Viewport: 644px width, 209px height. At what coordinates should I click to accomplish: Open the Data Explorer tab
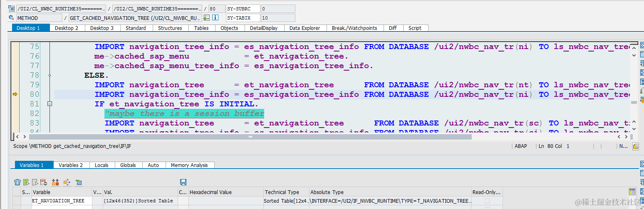point(305,28)
